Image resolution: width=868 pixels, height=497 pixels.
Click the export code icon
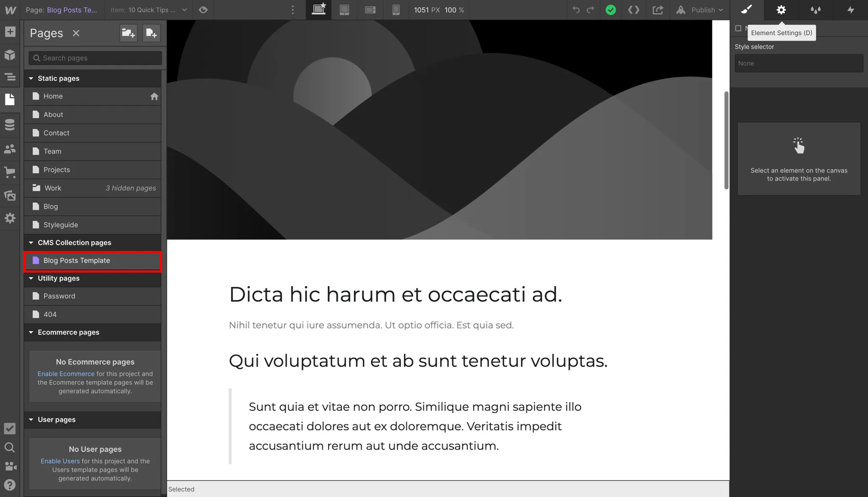point(634,10)
